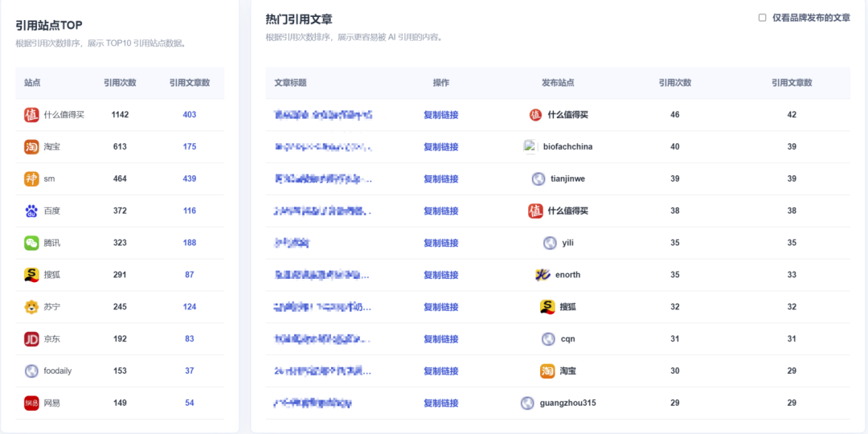
Task: Click the site name tianjinwe
Action: tap(568, 178)
